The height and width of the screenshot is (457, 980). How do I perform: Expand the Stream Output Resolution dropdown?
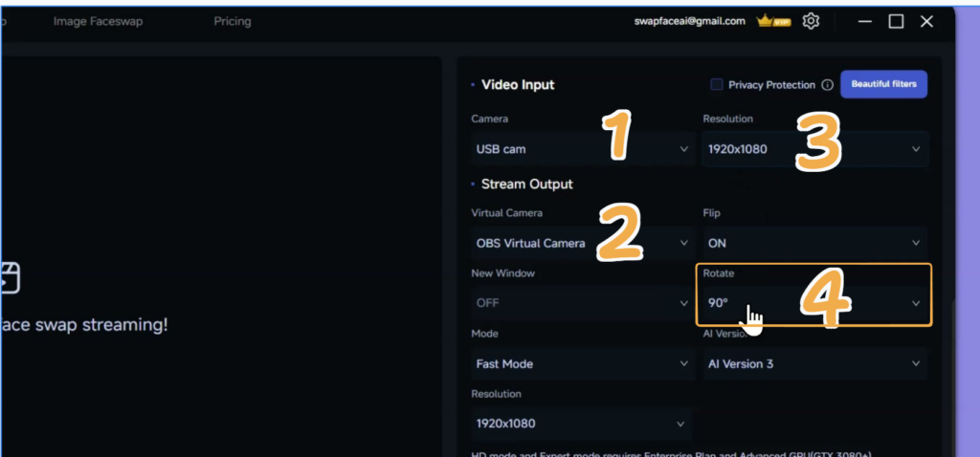coord(582,423)
